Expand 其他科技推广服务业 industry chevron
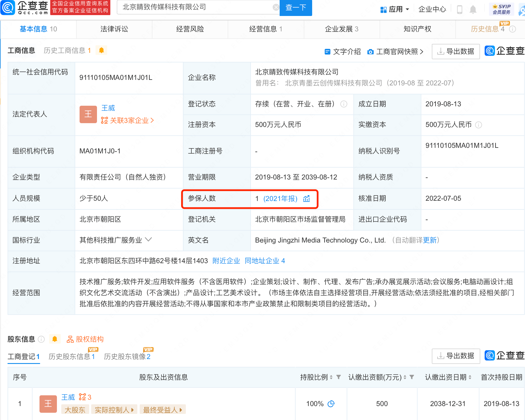 pos(148,239)
